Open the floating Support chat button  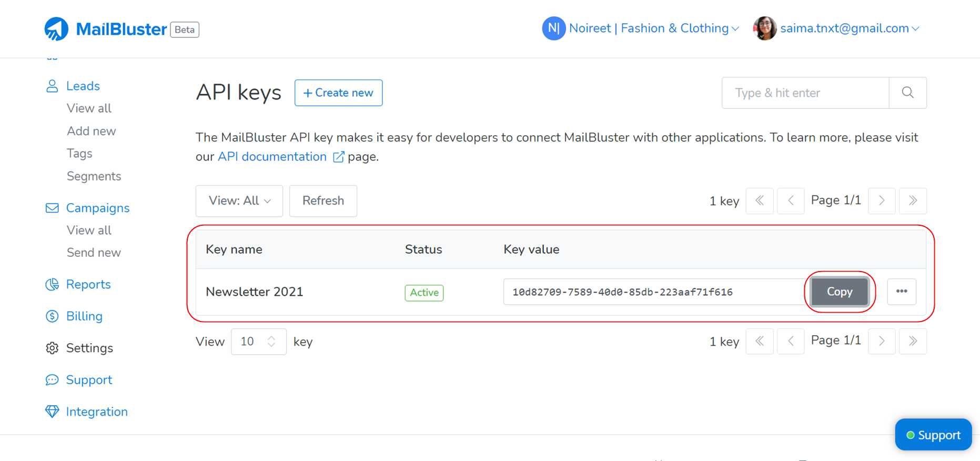pyautogui.click(x=933, y=435)
